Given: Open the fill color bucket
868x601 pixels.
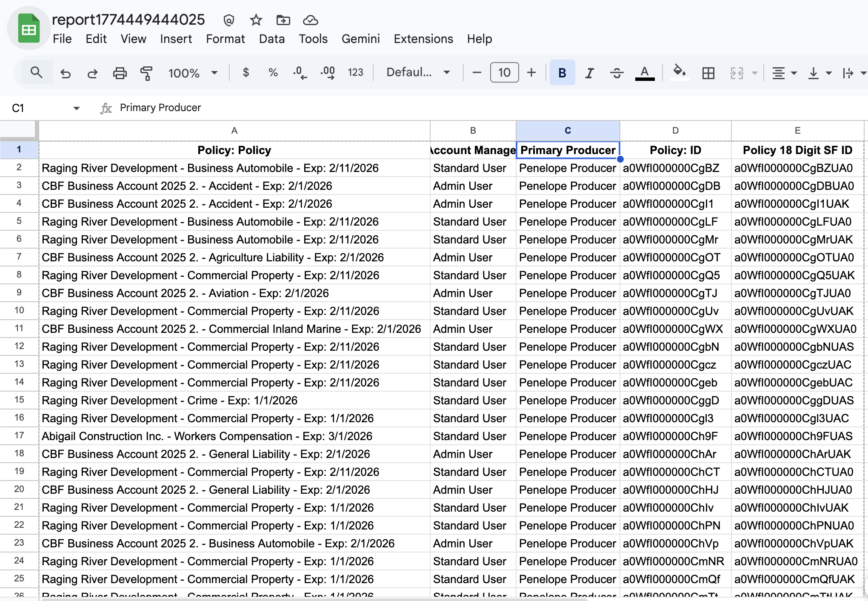Looking at the screenshot, I should [680, 72].
